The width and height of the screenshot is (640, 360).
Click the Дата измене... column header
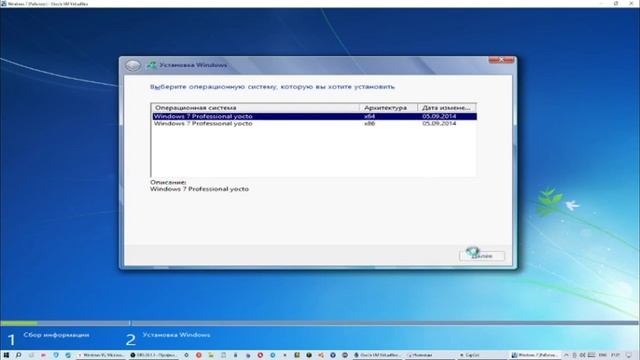447,108
